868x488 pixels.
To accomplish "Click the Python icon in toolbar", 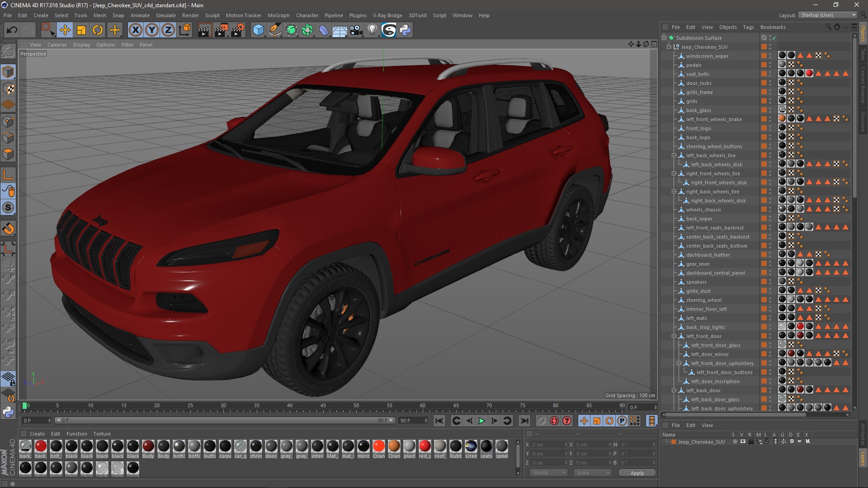I will coord(406,30).
